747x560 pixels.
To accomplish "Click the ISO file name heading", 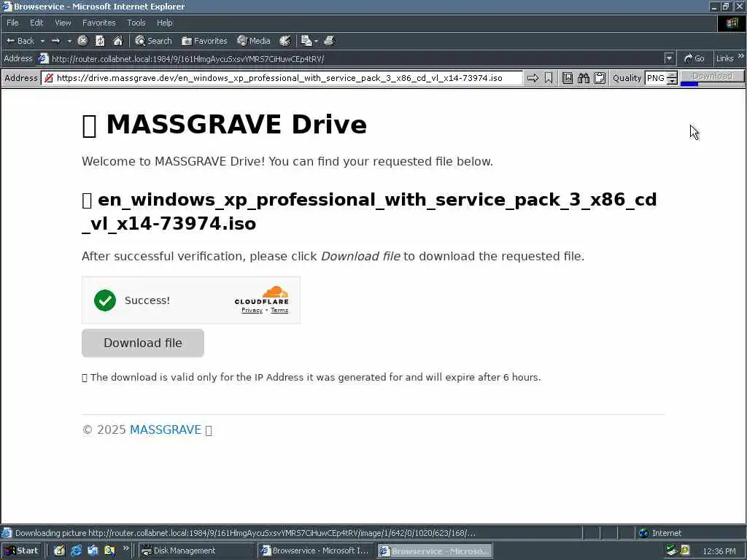I will [x=369, y=211].
